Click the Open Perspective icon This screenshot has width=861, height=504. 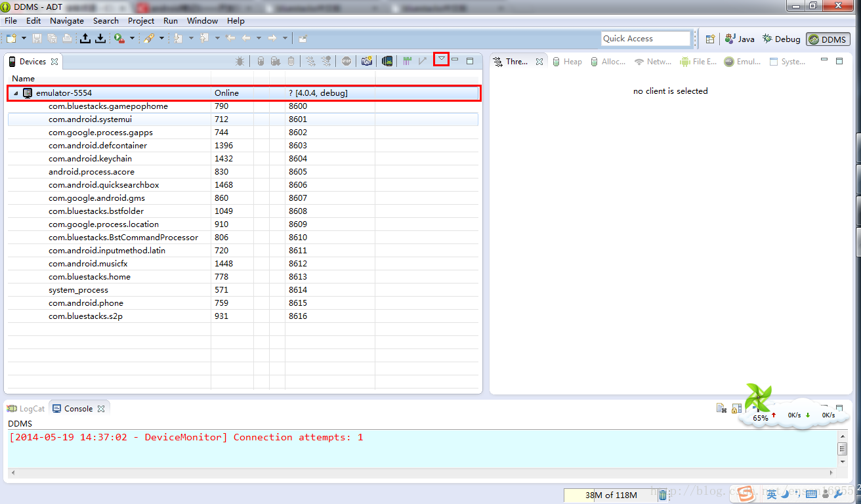(710, 39)
